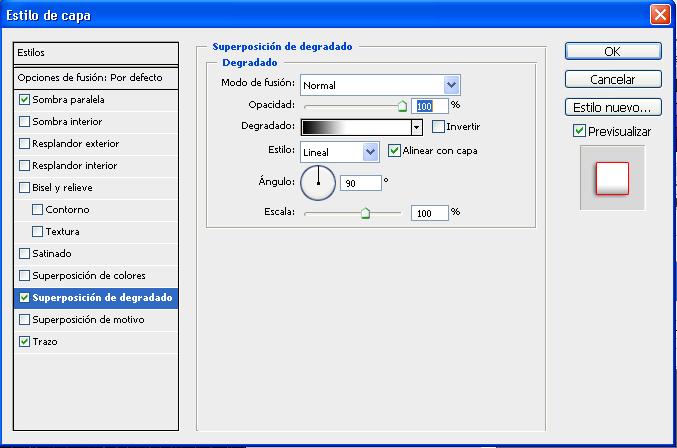Uncheck Alinear con capa
Image resolution: width=677 pixels, height=448 pixels.
pyautogui.click(x=394, y=151)
